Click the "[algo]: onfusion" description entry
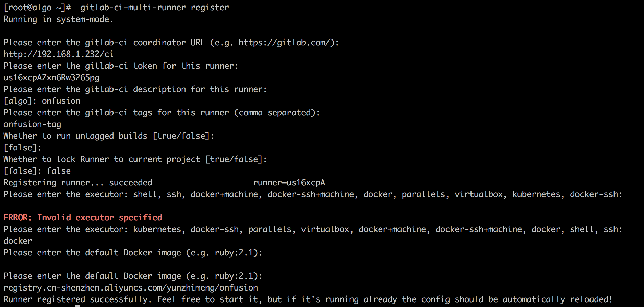Viewport: 644px width, 307px height. pos(42,101)
